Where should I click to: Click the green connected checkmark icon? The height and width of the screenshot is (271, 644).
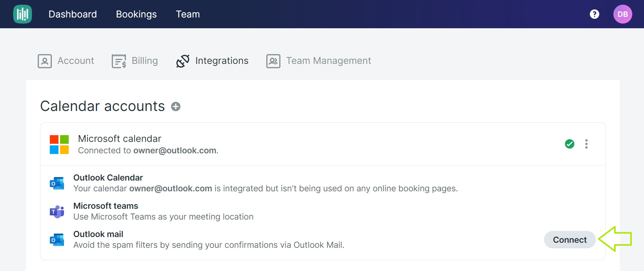tap(570, 144)
